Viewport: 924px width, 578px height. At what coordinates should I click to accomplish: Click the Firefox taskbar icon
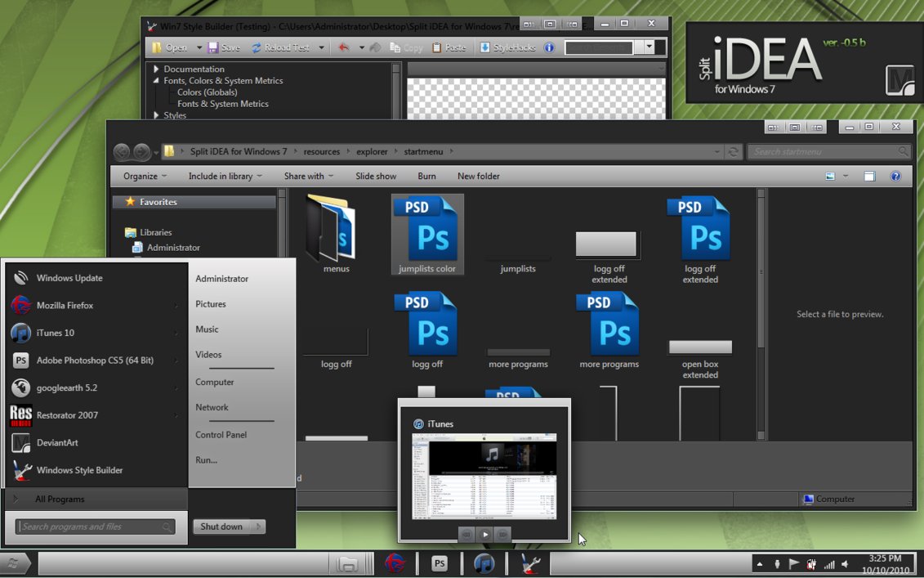coord(395,563)
